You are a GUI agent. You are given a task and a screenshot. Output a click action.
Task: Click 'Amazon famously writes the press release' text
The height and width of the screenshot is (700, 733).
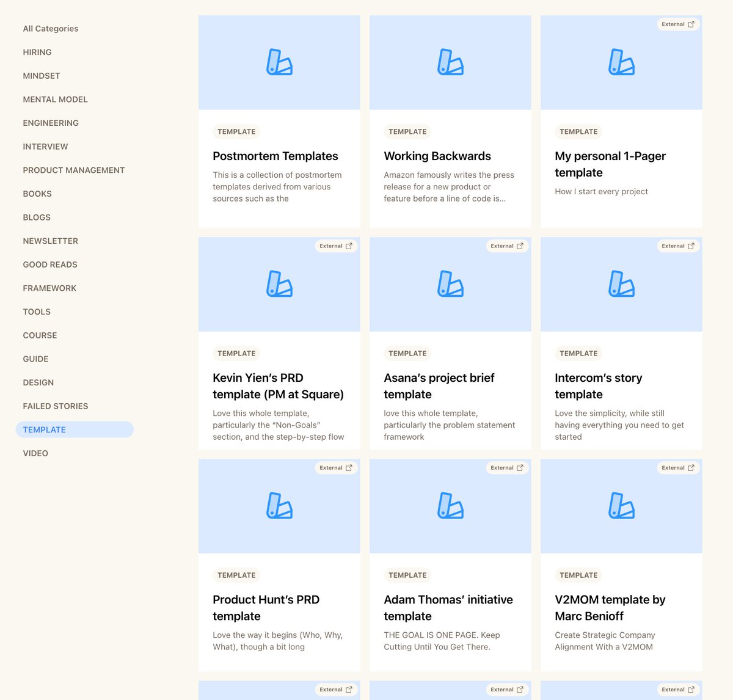pyautogui.click(x=449, y=187)
